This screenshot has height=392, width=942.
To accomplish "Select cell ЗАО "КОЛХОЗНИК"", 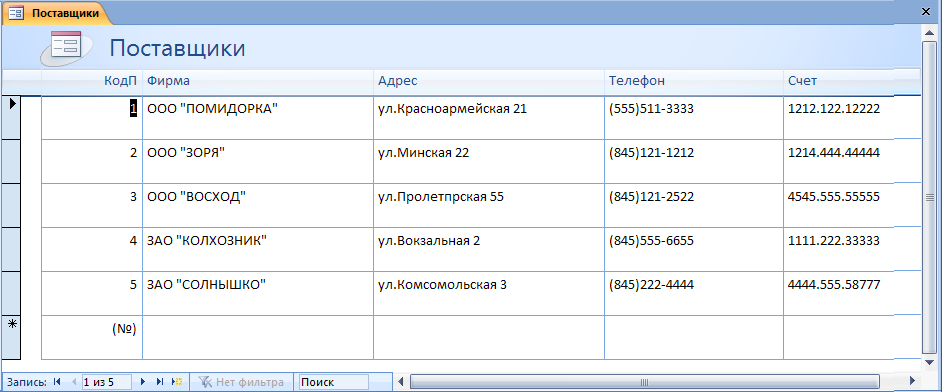I will tap(258, 249).
